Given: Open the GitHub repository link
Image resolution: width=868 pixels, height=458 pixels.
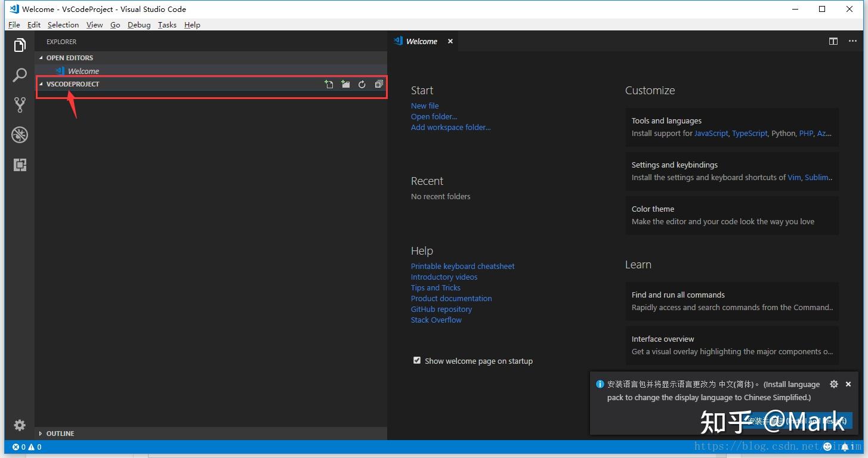Looking at the screenshot, I should pyautogui.click(x=441, y=309).
